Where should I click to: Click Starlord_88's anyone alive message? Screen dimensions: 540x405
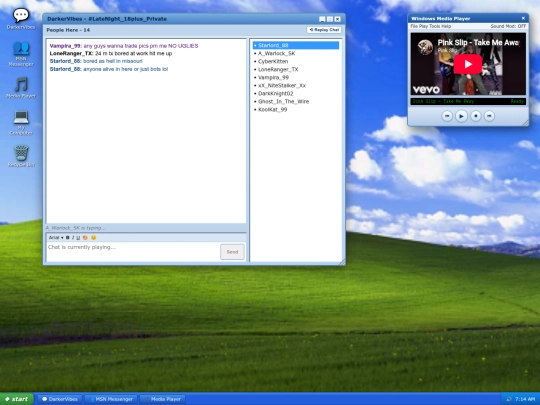[109, 69]
